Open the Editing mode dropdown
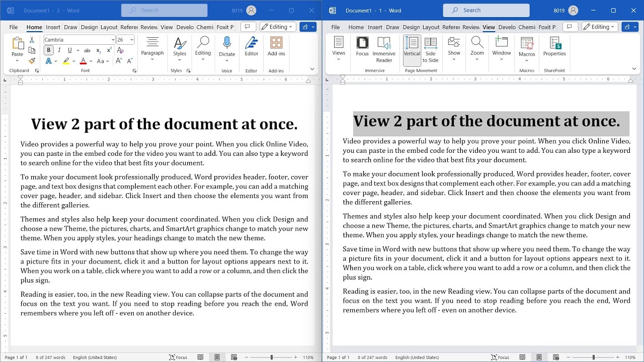 pos(277,27)
